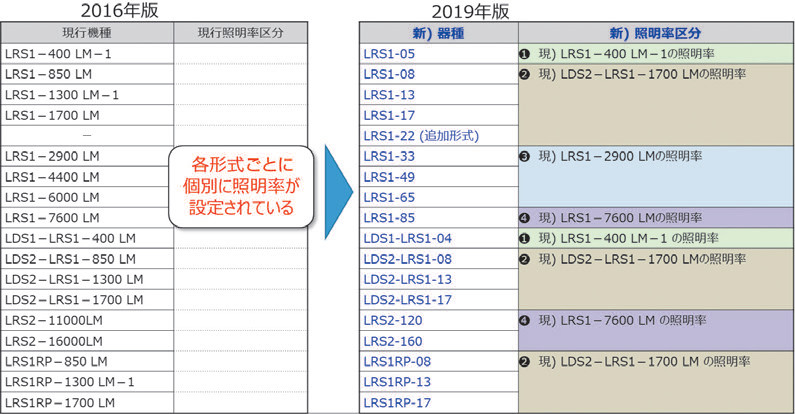
Task: Click the 新) 器種 column header
Action: click(x=438, y=32)
